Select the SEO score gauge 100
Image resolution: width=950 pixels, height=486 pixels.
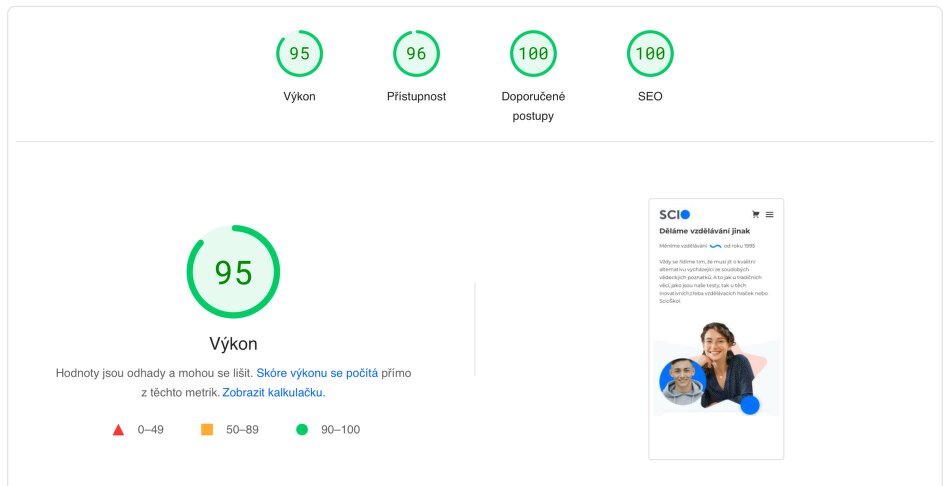coord(650,53)
